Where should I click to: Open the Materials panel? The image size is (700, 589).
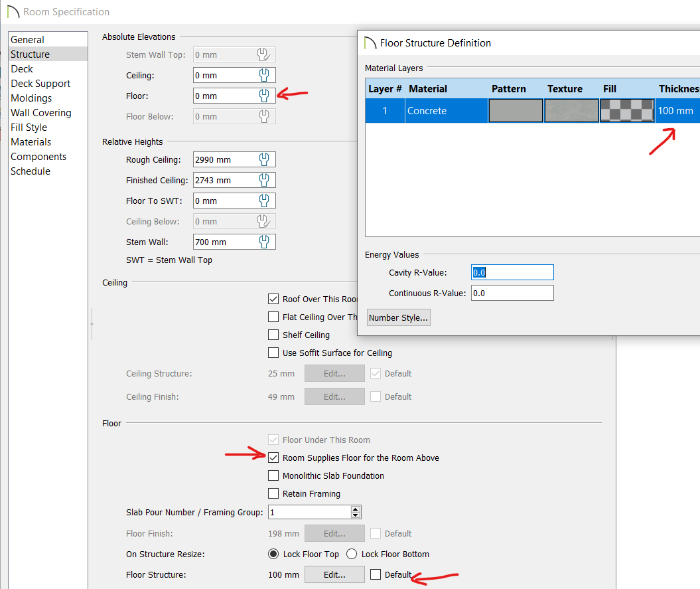tap(48, 141)
